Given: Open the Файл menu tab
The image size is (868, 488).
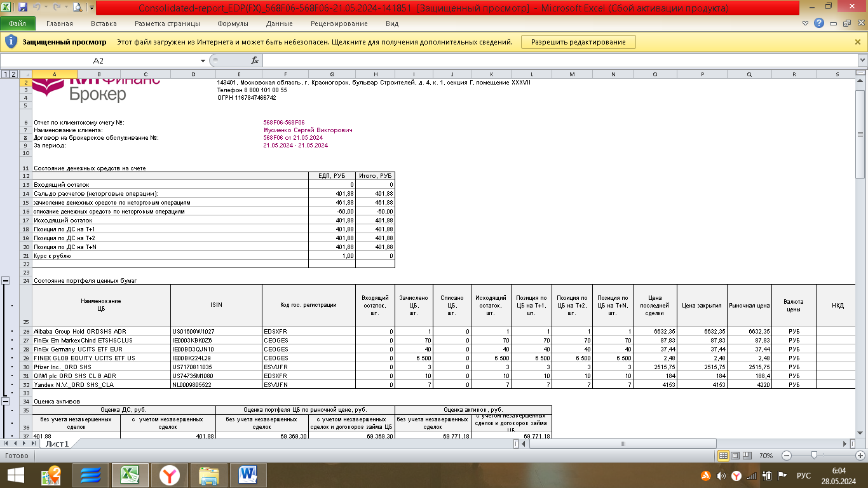Looking at the screenshot, I should click(x=17, y=24).
